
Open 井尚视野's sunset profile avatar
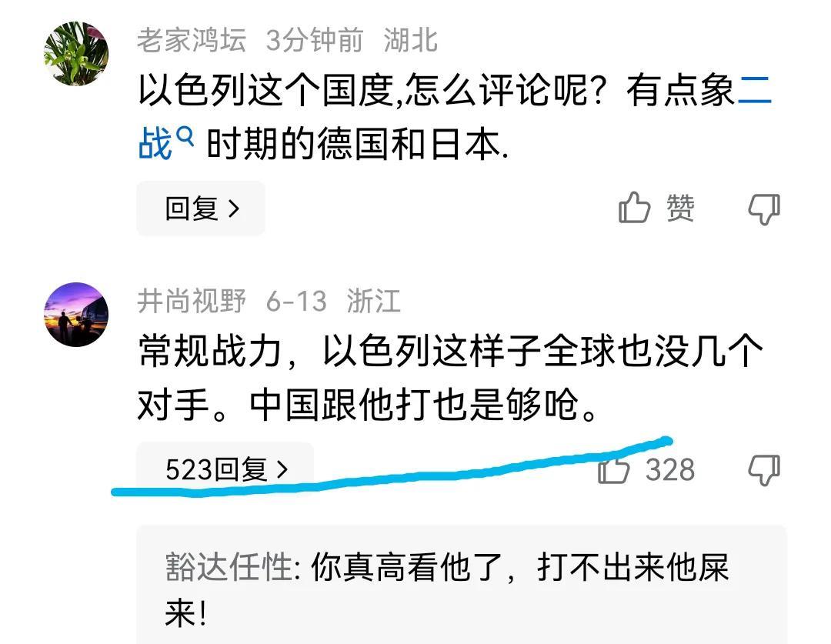[x=76, y=315]
